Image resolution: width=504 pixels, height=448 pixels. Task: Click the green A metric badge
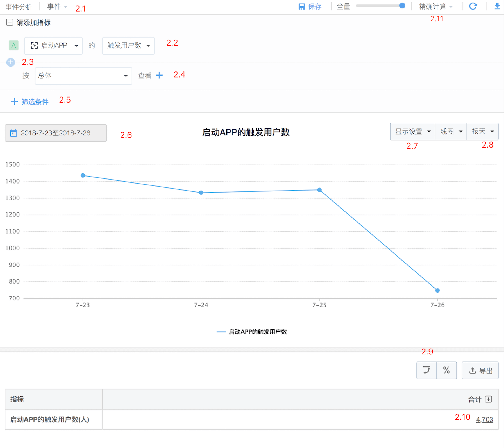coord(13,46)
